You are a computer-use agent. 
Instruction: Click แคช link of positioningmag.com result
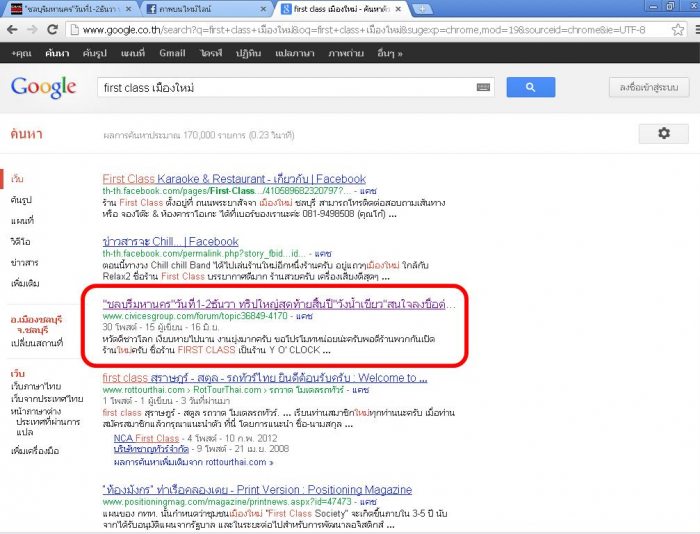coord(368,501)
